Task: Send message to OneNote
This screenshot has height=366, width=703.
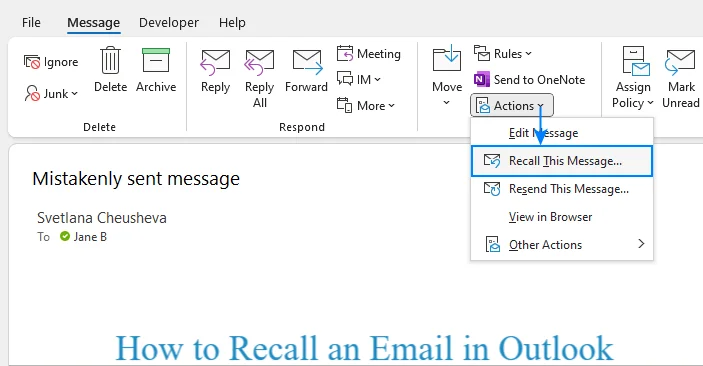Action: [x=529, y=80]
